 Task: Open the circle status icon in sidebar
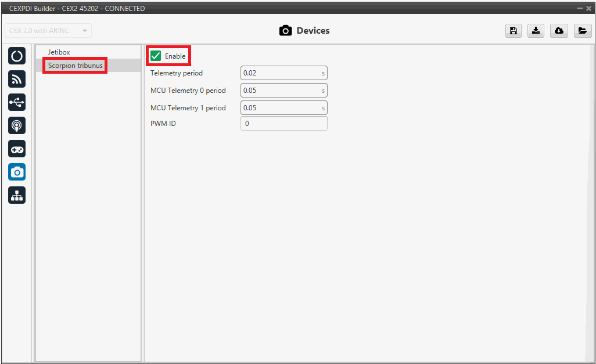[17, 56]
